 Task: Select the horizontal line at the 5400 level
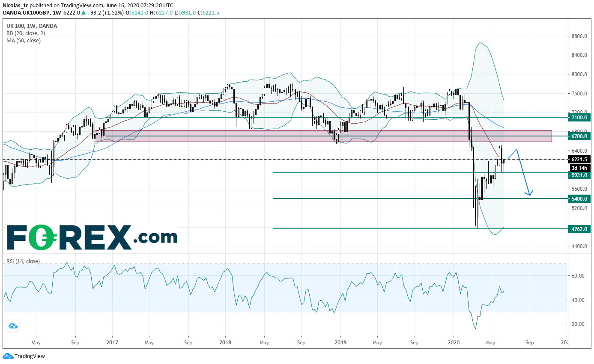421,198
